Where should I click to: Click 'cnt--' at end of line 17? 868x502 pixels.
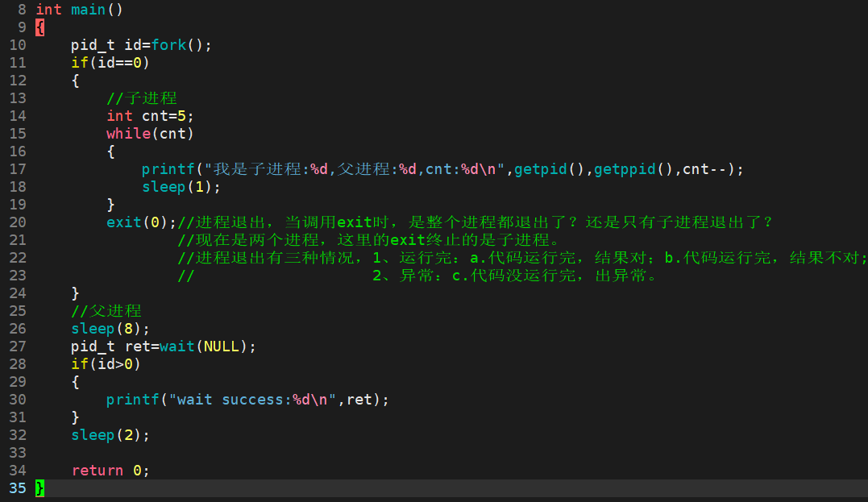point(704,169)
